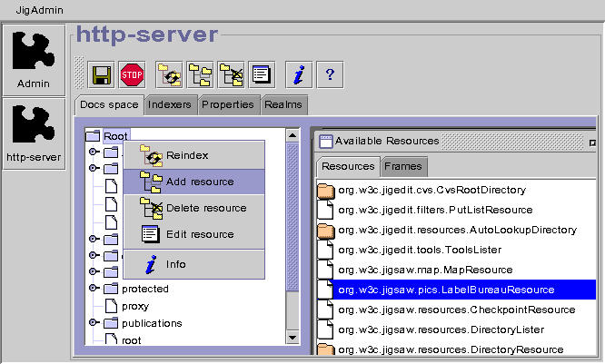Expand the publications folder tree node

tap(93, 323)
